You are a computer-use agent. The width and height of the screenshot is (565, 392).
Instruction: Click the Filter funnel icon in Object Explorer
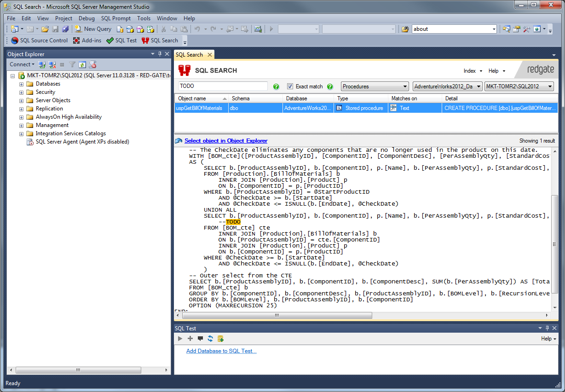pyautogui.click(x=72, y=64)
